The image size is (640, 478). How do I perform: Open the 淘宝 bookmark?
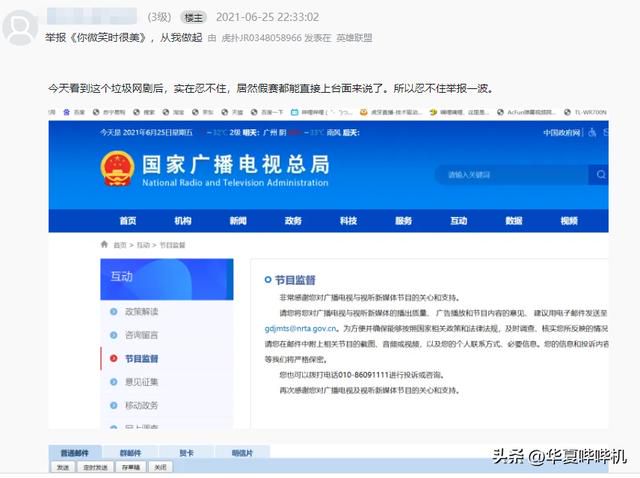(x=174, y=112)
